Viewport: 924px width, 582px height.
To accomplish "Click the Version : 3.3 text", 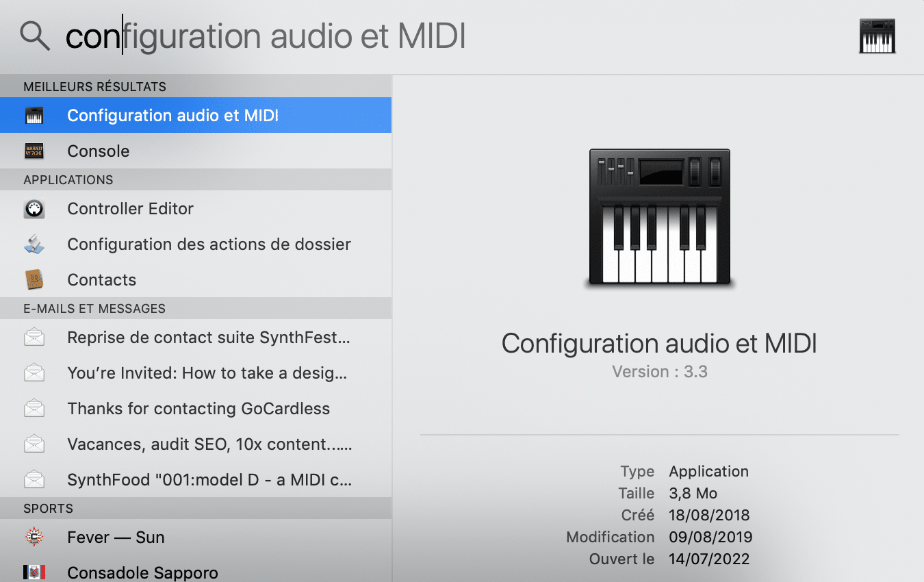I will (660, 372).
